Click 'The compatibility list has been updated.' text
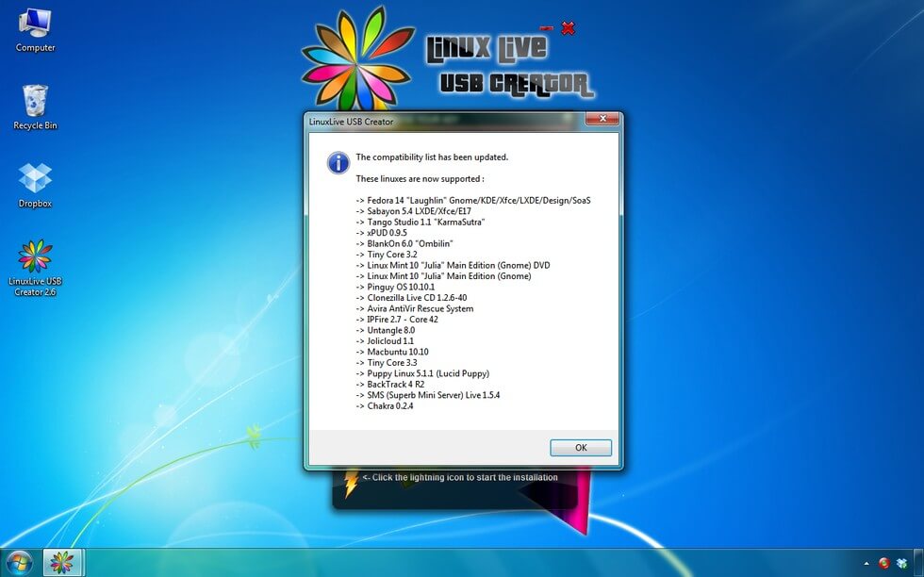The width and height of the screenshot is (924, 577). click(x=432, y=157)
